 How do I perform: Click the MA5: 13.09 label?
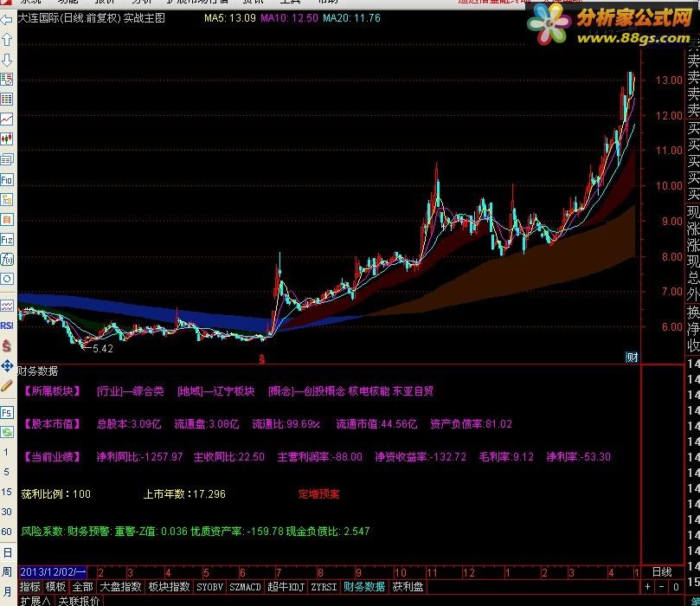230,18
